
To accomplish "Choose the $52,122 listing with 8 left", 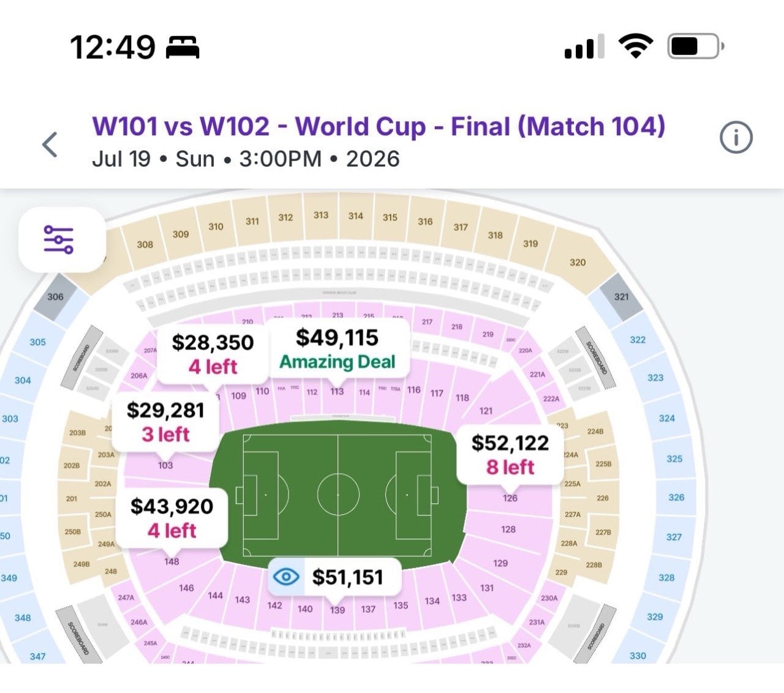I will [510, 455].
